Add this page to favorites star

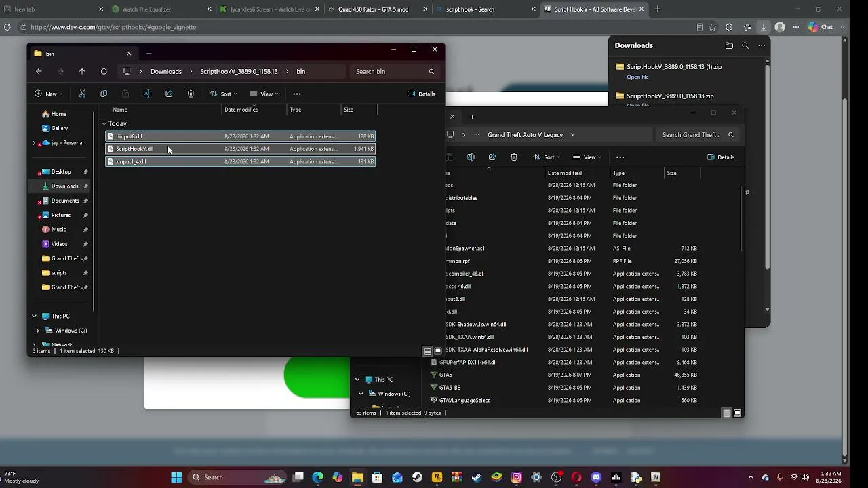point(713,27)
